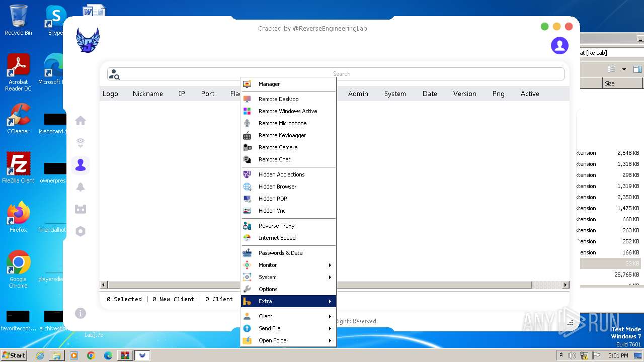Click the Active column header

(530, 94)
